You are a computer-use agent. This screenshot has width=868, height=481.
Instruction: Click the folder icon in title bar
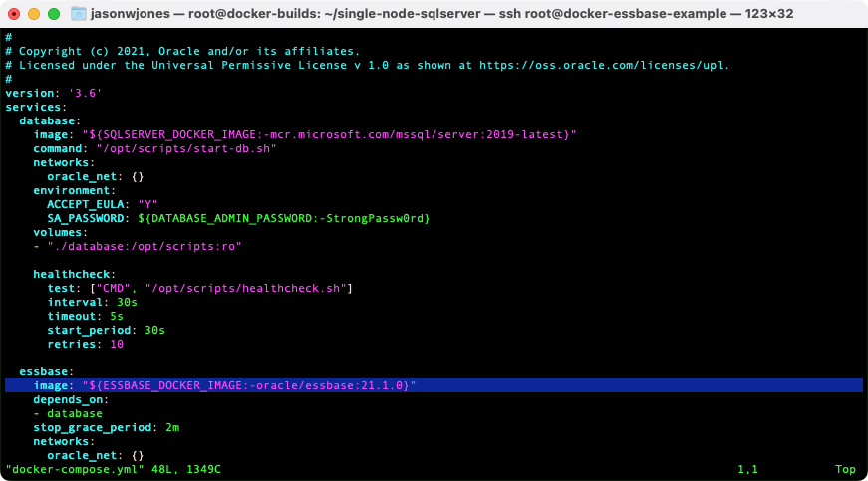point(79,14)
